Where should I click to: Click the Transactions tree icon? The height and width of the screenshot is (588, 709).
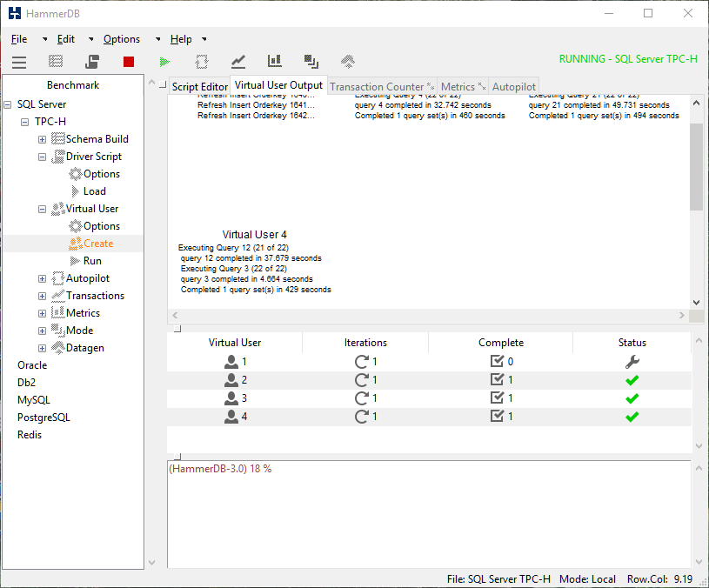click(58, 296)
